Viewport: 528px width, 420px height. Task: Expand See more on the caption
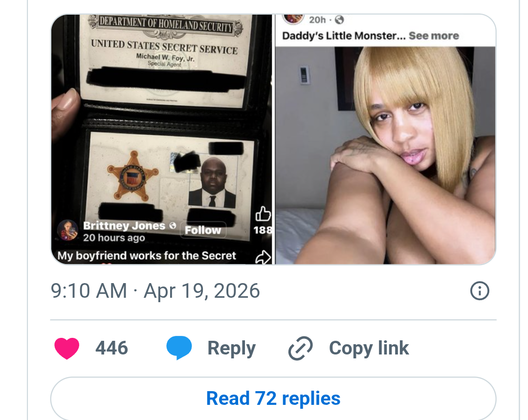(x=434, y=36)
